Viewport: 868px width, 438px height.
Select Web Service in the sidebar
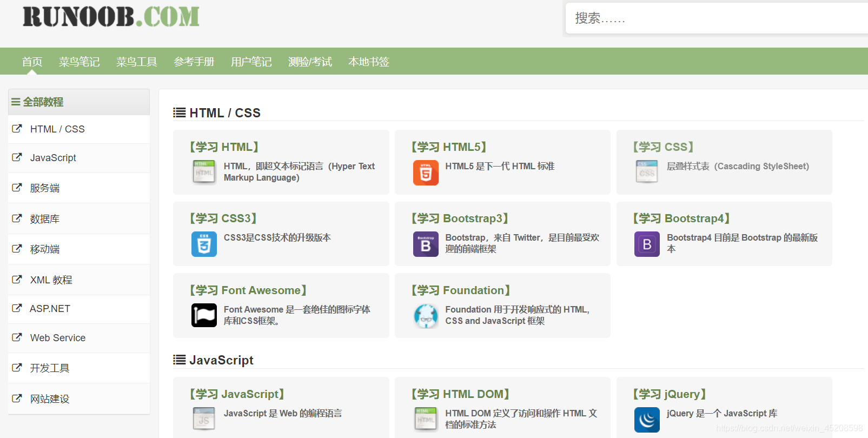click(79, 338)
